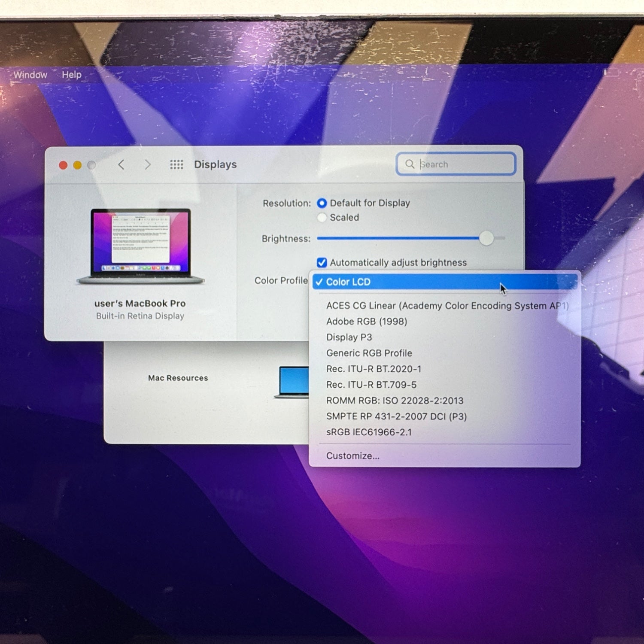
Task: Choose sRGB IEC61966-2.1 profile
Action: tap(445, 432)
